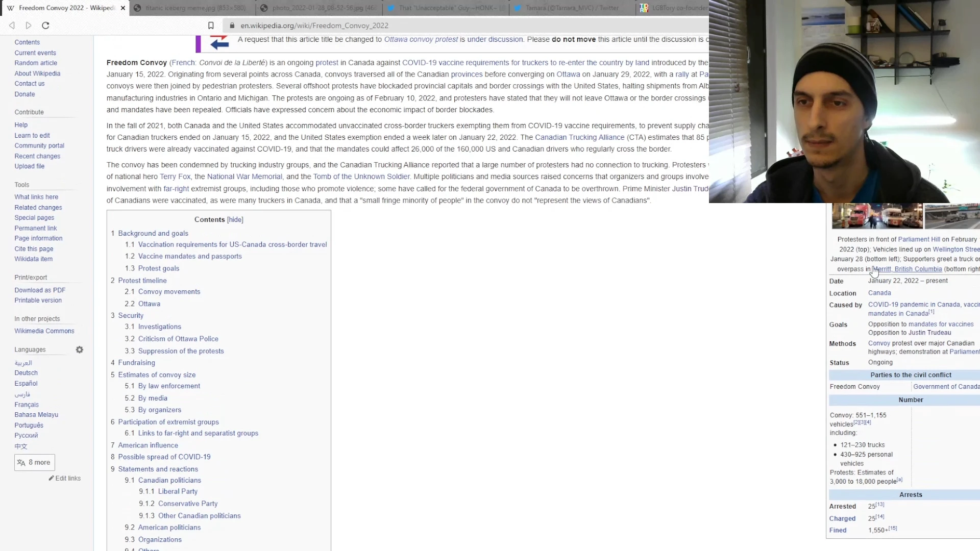The height and width of the screenshot is (551, 980).
Task: Open Terry Fox article link
Action: [175, 177]
